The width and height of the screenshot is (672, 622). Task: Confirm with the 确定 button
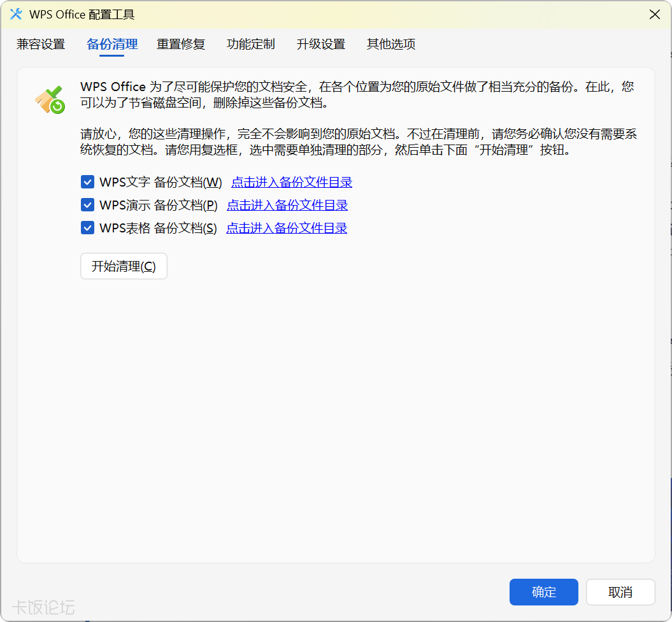[544, 592]
